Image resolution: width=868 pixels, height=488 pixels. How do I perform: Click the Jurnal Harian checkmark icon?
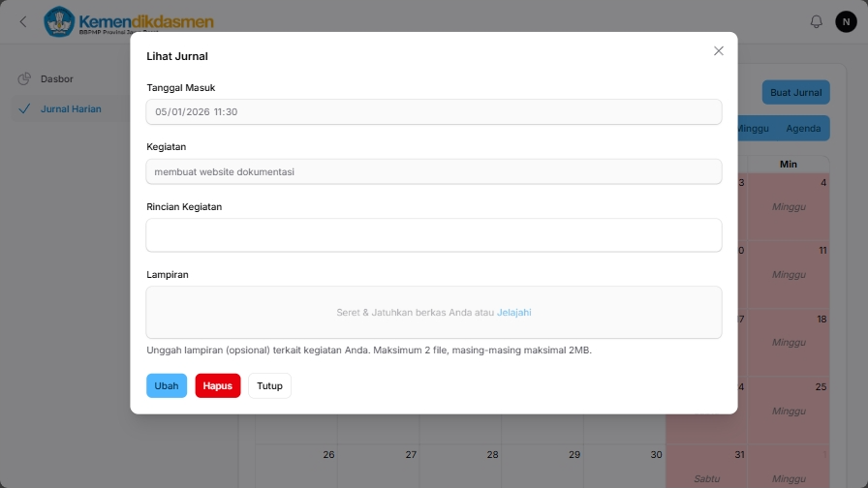(x=24, y=109)
